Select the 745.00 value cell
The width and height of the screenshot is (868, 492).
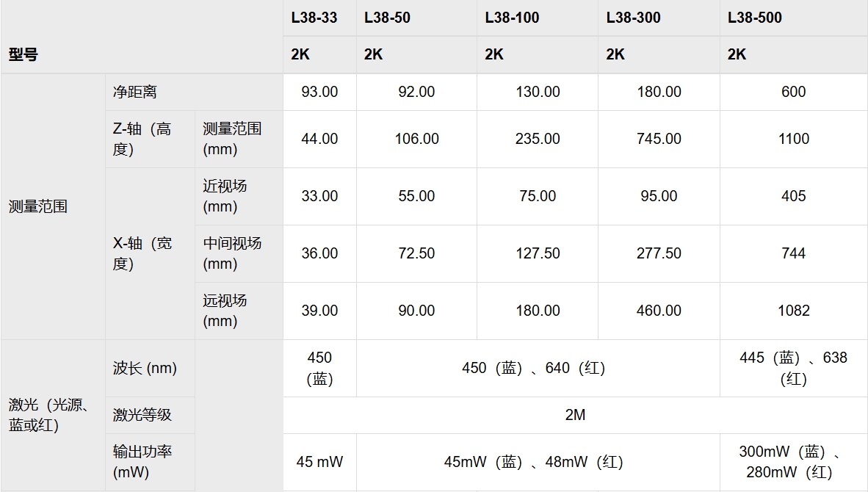[x=659, y=139]
